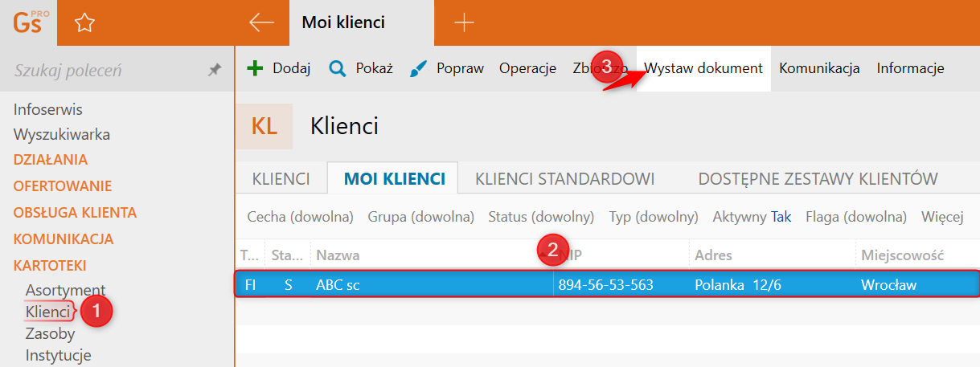This screenshot has width=980, height=367.
Task: Open the DOSTĘPNE ZESTAWY KLIENTÓW tab
Action: (818, 178)
